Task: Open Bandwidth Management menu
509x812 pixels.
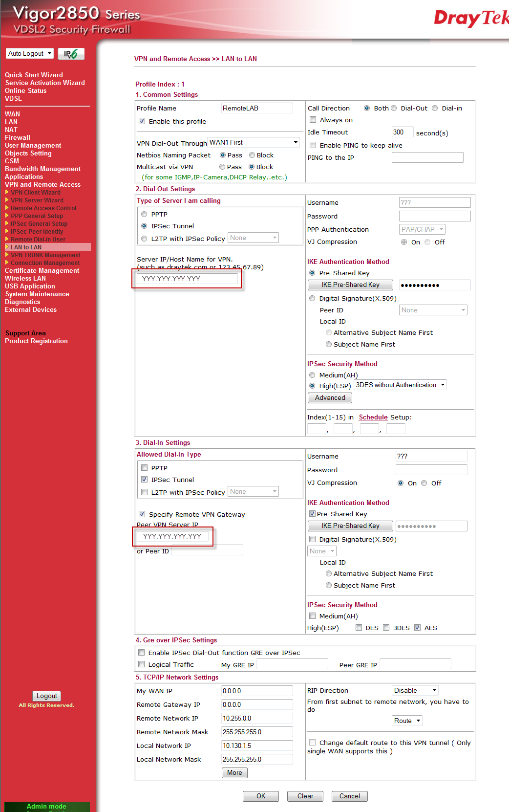Action: pyautogui.click(x=42, y=169)
